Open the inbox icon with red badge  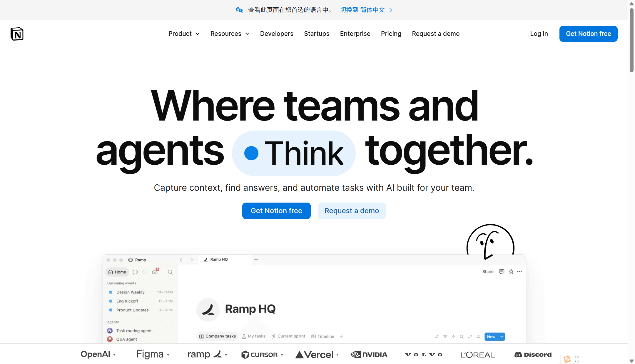tap(155, 271)
